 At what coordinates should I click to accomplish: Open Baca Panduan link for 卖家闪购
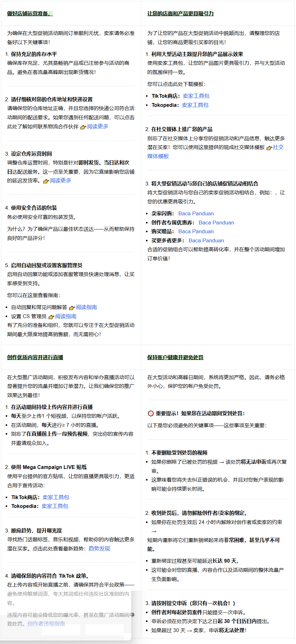point(196,213)
